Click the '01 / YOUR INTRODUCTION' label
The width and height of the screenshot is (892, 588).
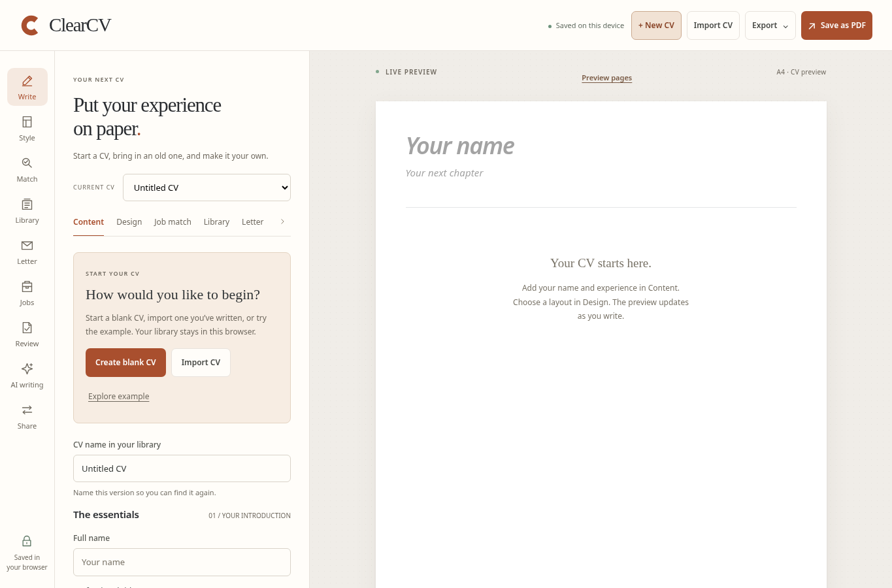(x=250, y=515)
